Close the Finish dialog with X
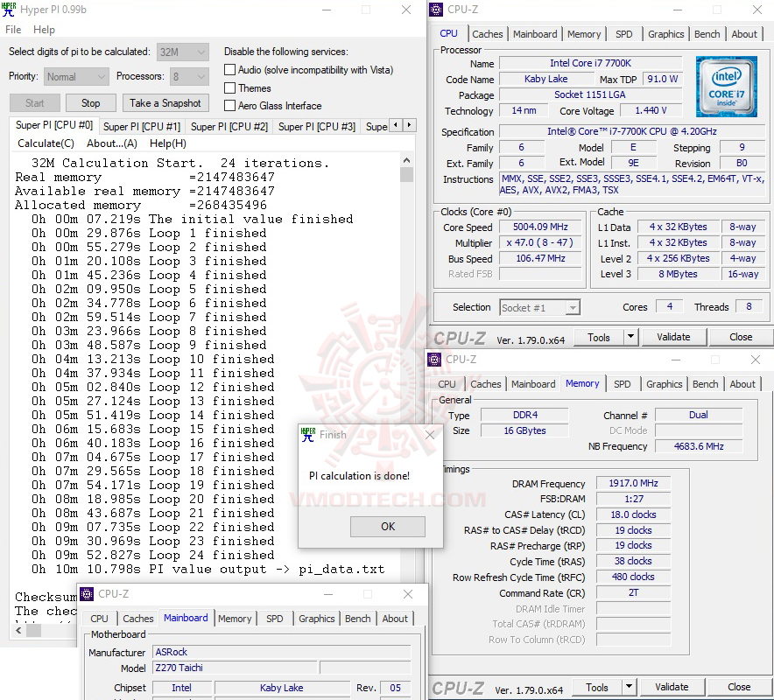This screenshot has width=774, height=700. [430, 435]
